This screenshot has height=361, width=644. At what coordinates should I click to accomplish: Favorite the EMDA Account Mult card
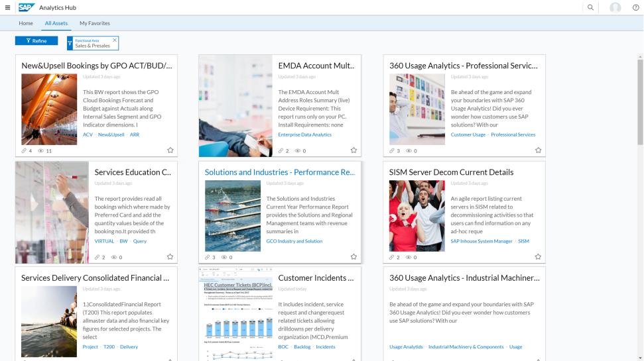[x=354, y=150]
